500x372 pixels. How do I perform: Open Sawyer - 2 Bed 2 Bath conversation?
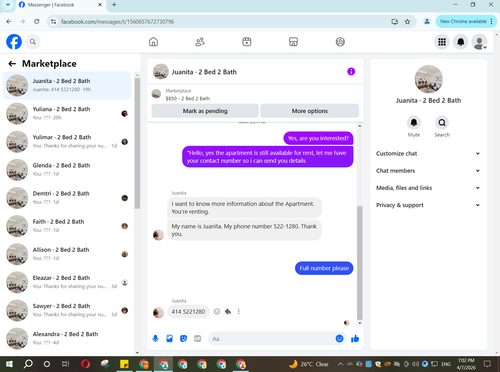click(67, 310)
